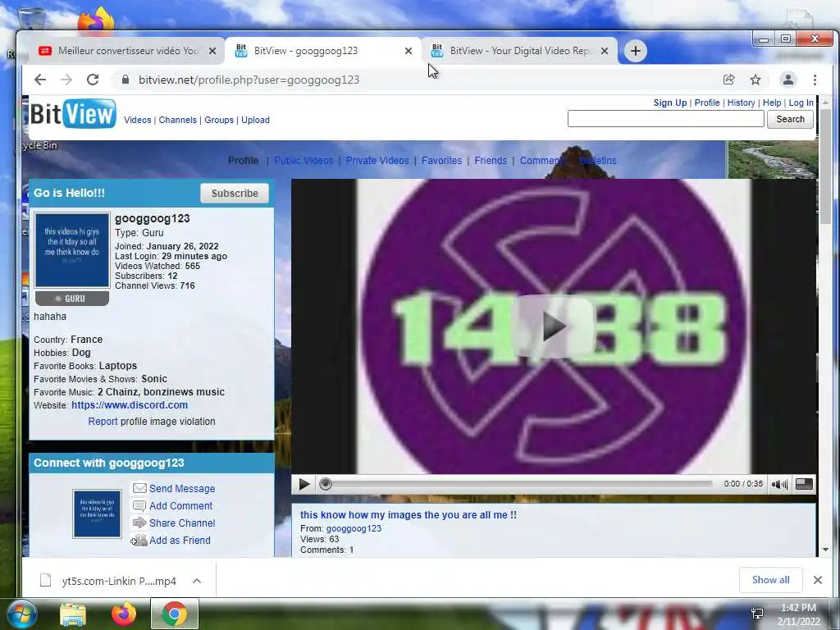Open the Favorites channel tab
The image size is (840, 630).
coord(441,161)
